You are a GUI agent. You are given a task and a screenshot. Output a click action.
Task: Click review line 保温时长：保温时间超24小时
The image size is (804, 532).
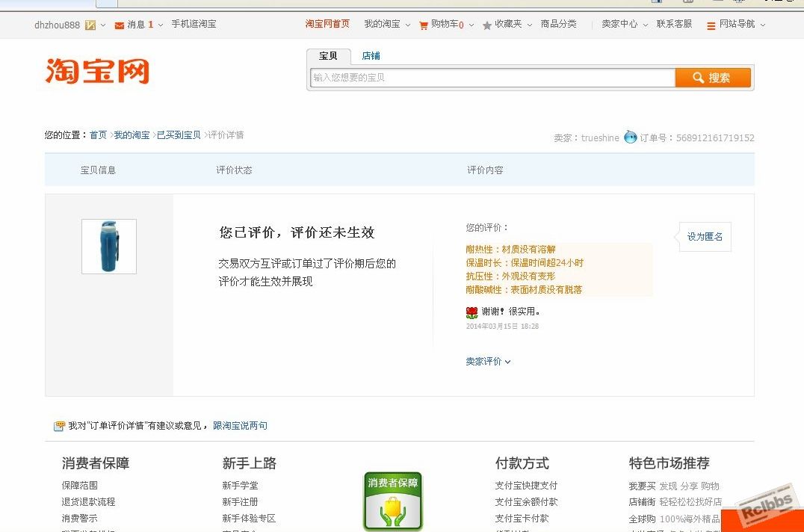click(525, 262)
